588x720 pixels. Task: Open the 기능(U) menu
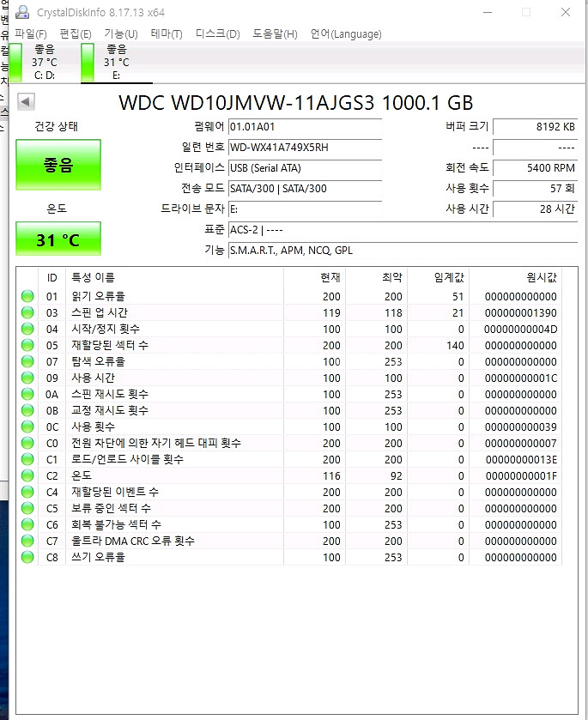point(120,34)
